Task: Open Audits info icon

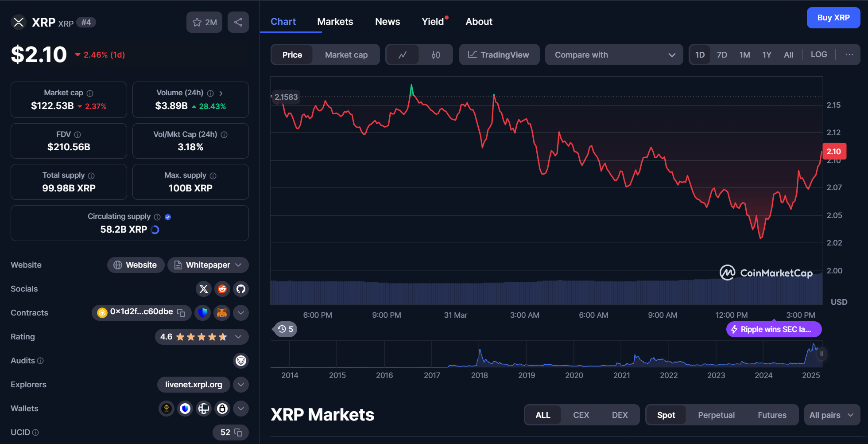Action: [40, 361]
